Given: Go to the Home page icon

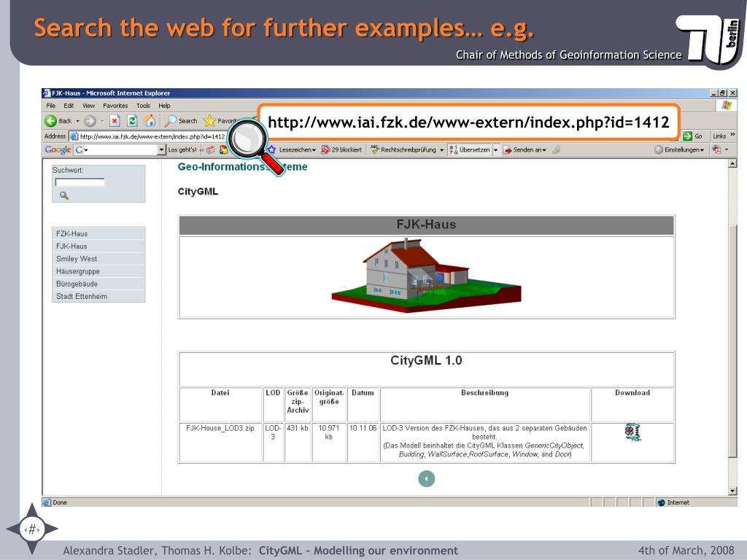Looking at the screenshot, I should (x=150, y=120).
